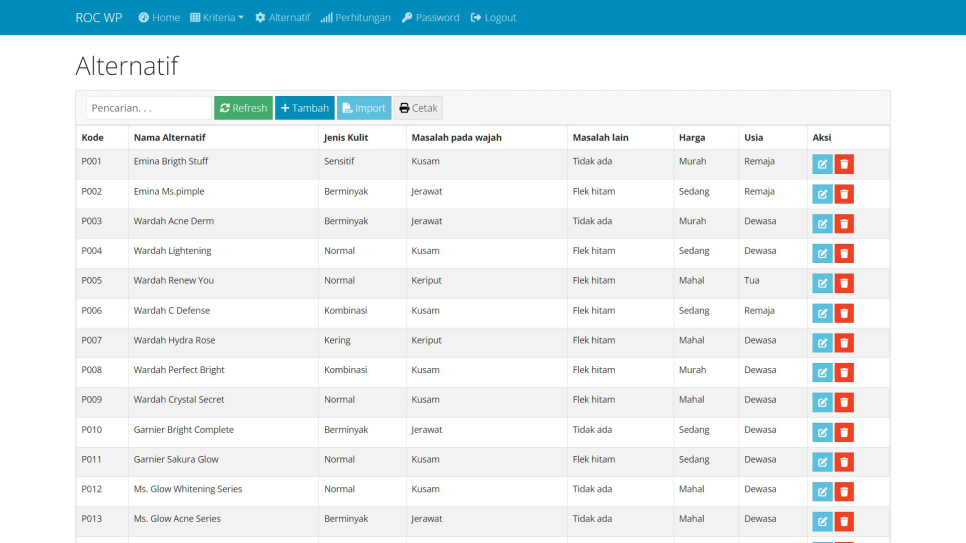Screen dimensions: 966x543
Task: Edit the Garnier Bright Complete row
Action: 822,433
